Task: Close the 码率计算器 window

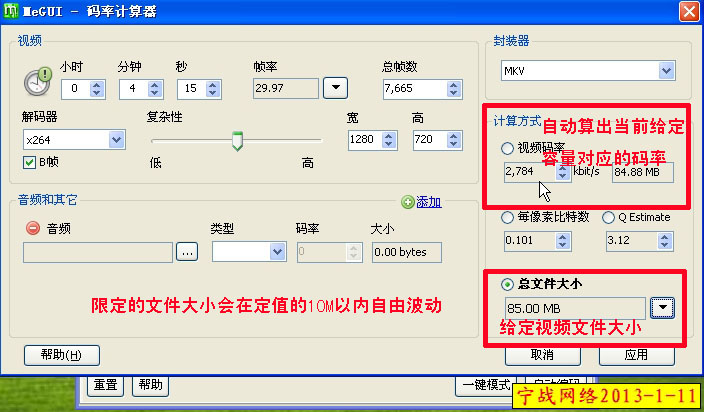Action: [689, 12]
